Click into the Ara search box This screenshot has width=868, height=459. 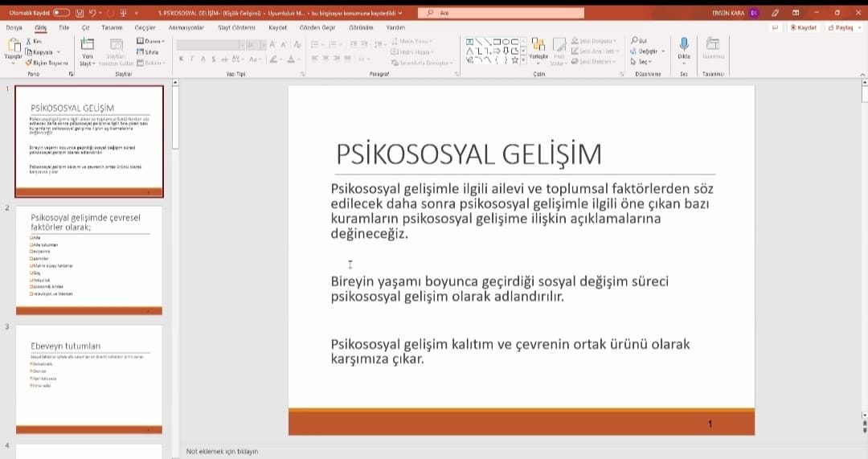pos(501,12)
